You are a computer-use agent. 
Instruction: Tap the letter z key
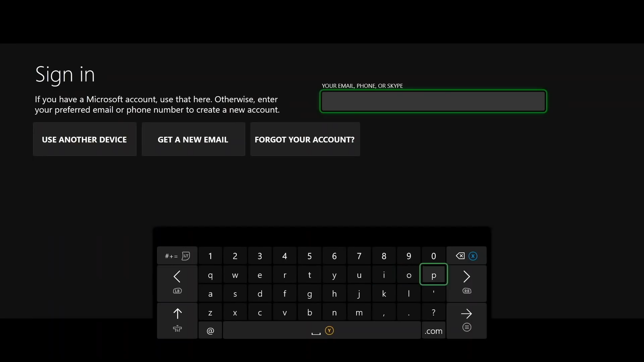210,312
